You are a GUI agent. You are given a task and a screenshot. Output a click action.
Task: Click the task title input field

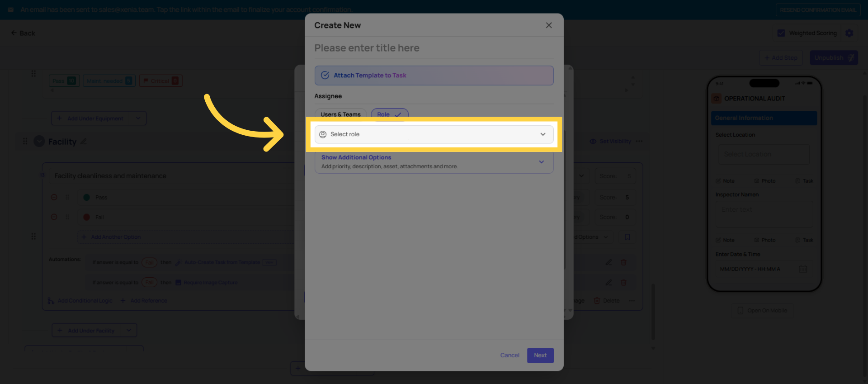pyautogui.click(x=434, y=48)
